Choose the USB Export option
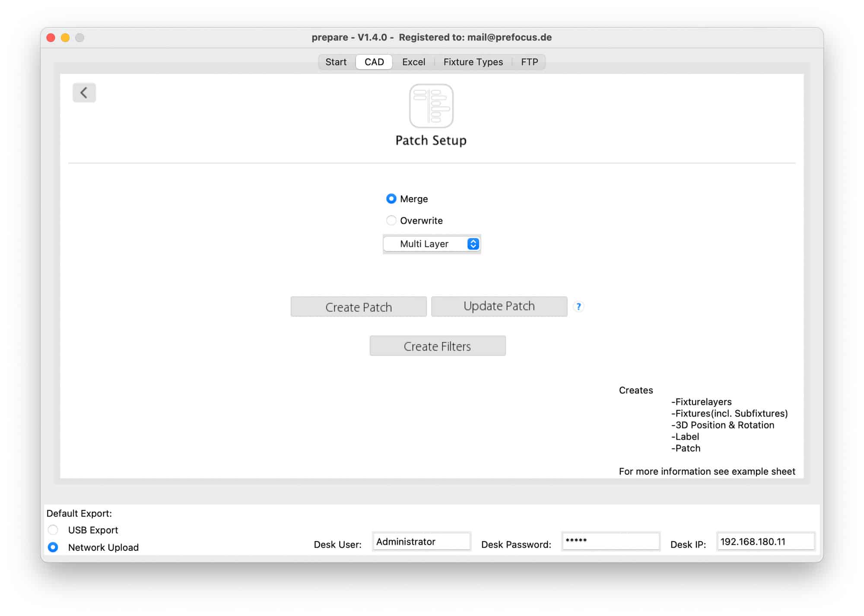Screen dimensions: 864x616 point(53,530)
